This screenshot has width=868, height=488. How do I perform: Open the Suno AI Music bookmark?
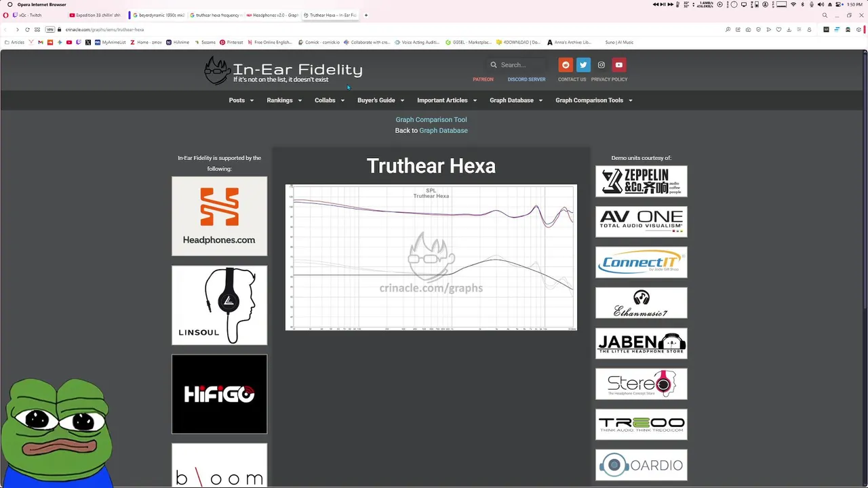click(619, 43)
